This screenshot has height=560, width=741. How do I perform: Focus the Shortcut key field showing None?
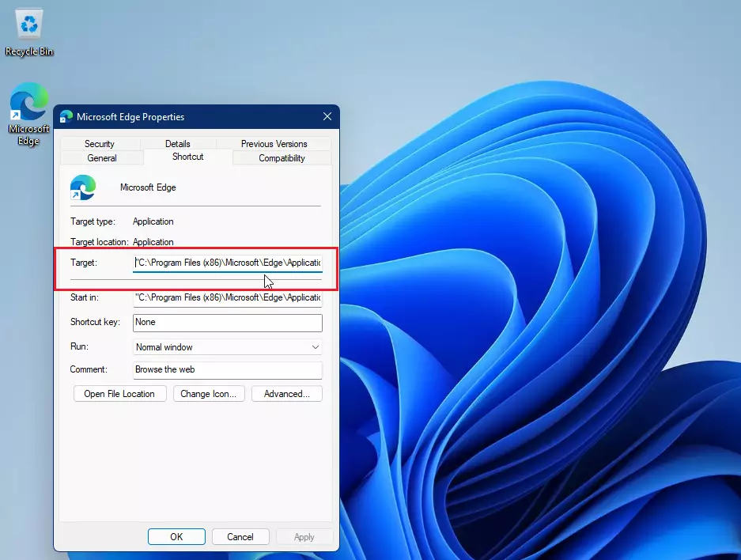point(227,322)
